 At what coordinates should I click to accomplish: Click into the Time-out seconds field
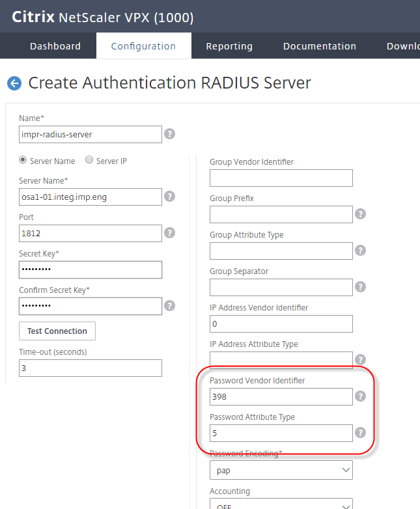pos(91,368)
